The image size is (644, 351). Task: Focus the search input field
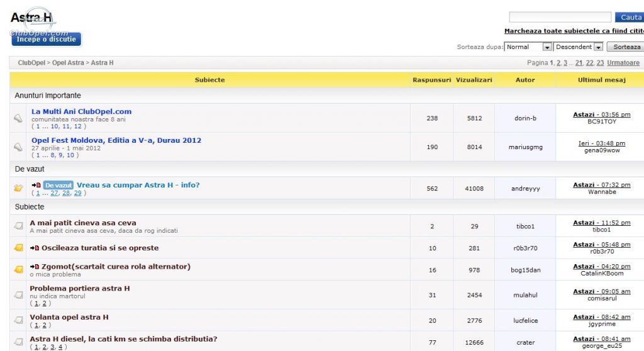click(560, 17)
